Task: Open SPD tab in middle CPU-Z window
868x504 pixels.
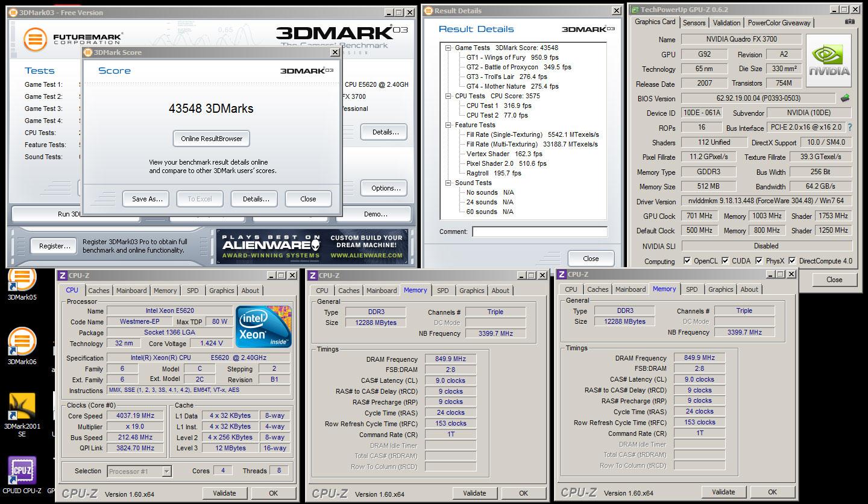Action: tap(443, 291)
